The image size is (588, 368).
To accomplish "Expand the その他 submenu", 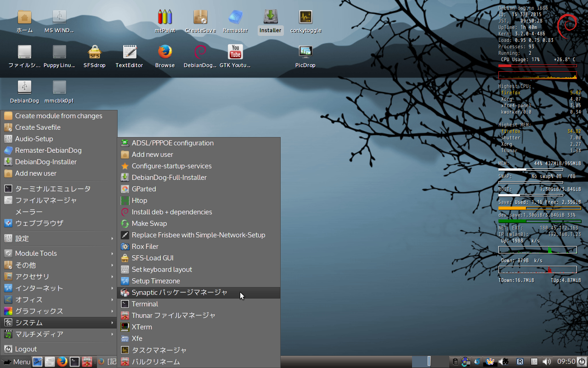I will pos(59,265).
